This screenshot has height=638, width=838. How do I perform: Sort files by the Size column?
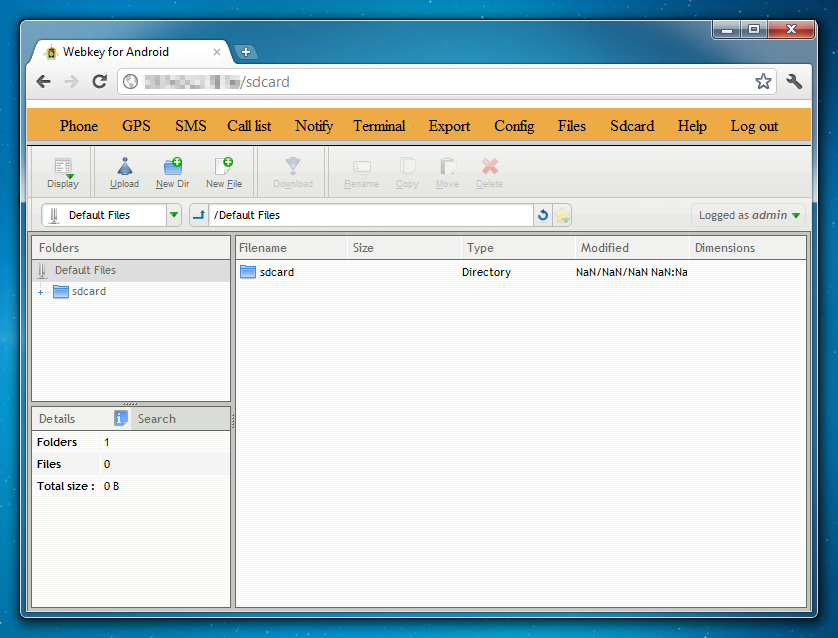coord(363,248)
